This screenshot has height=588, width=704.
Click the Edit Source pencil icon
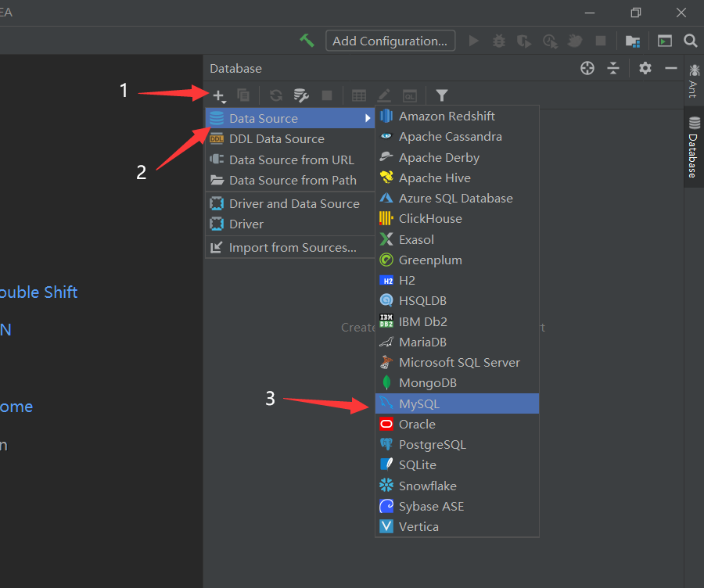384,95
